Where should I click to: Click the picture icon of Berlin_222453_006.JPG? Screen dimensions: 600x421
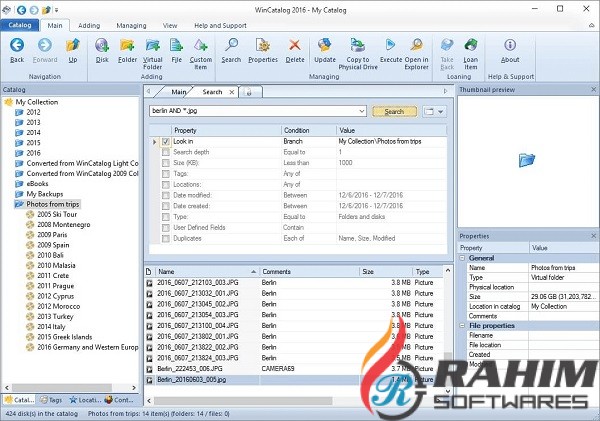tap(150, 369)
